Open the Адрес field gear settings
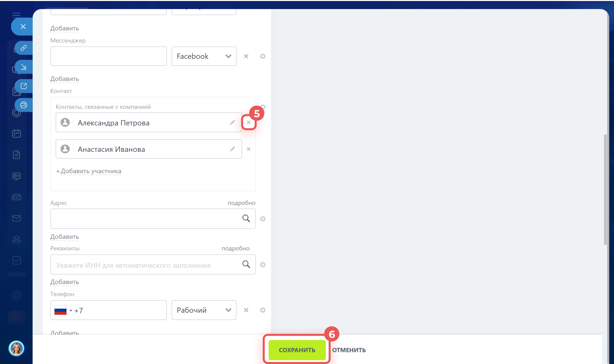Viewport: 614px width, 364px height. coord(263,219)
